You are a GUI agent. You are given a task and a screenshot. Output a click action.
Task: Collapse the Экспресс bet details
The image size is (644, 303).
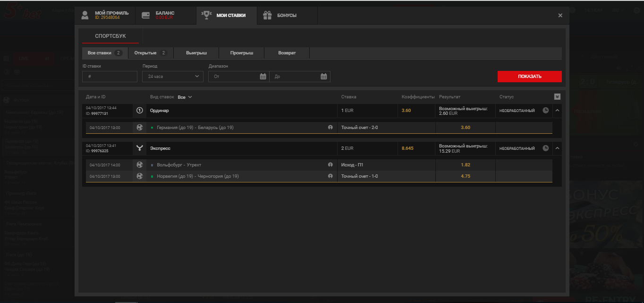pos(557,148)
